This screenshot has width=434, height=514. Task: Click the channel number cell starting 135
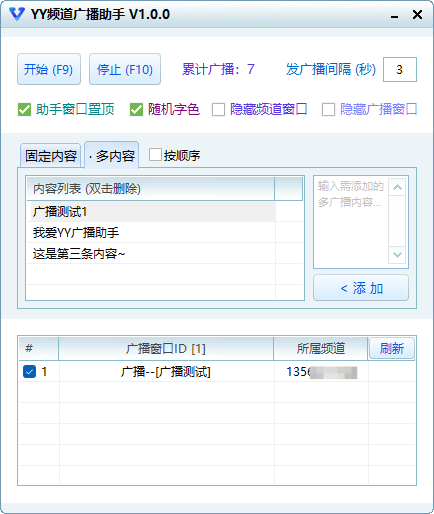(322, 372)
